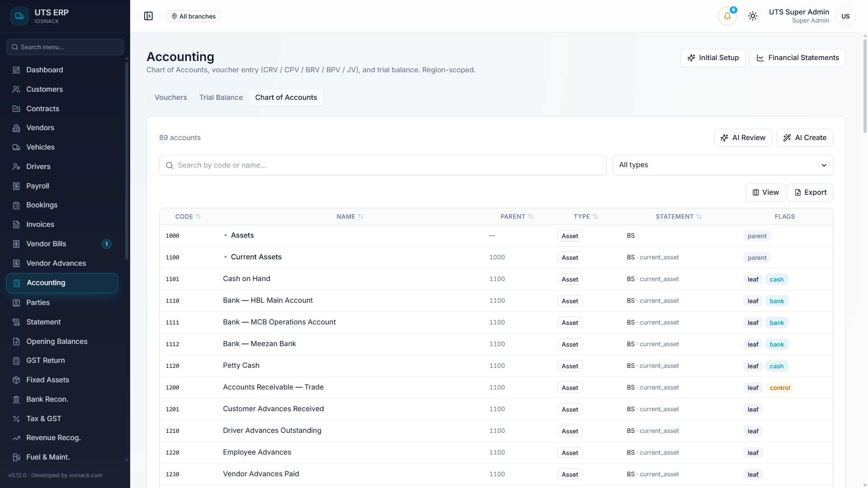
Task: Click the Vendors sidebar icon
Action: coord(16,128)
